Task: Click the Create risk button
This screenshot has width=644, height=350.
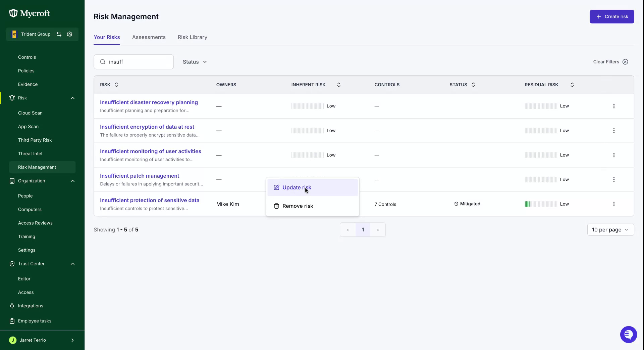Action: point(612,16)
